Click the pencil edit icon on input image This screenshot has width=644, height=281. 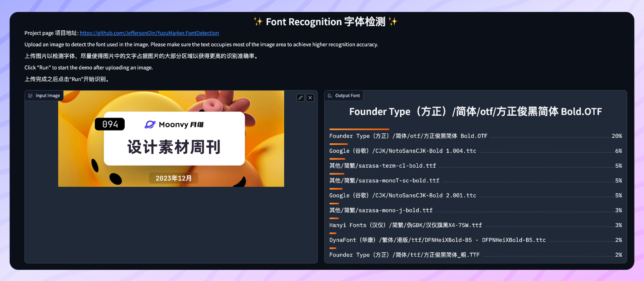click(300, 97)
